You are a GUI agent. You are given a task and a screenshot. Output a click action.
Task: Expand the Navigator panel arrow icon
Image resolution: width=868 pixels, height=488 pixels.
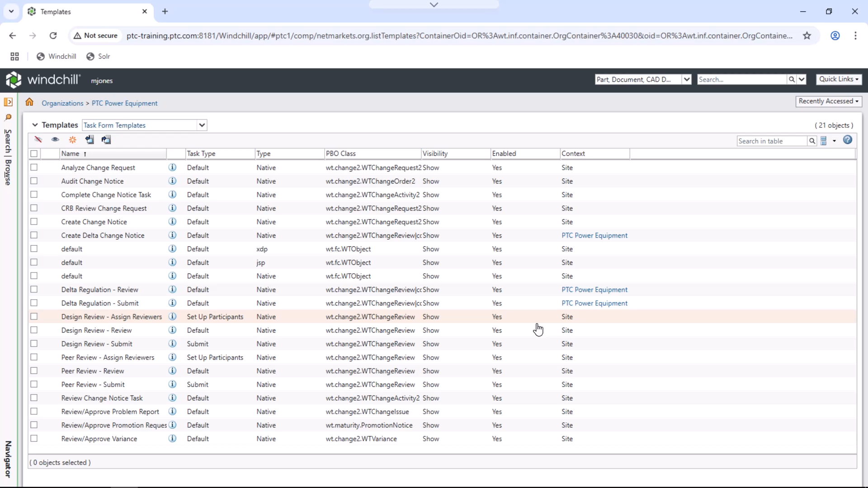pos(8,102)
